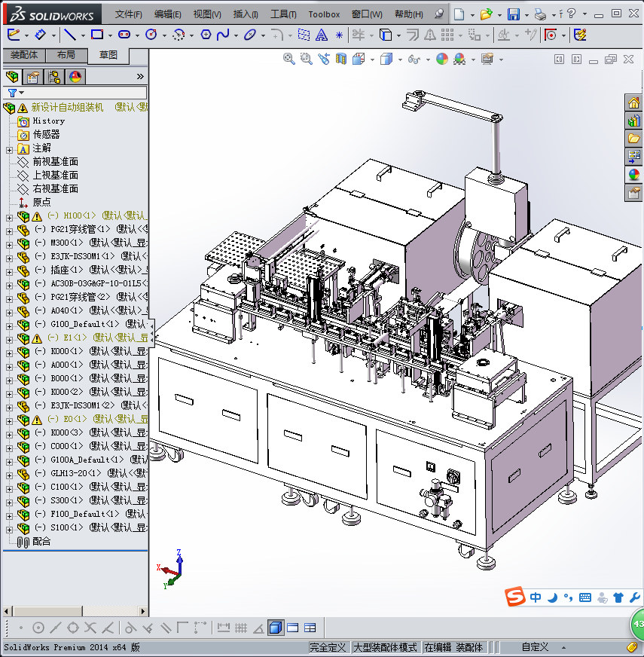The image size is (644, 657).
Task: Open the Zoom to Fit view tool
Action: pyautogui.click(x=288, y=60)
